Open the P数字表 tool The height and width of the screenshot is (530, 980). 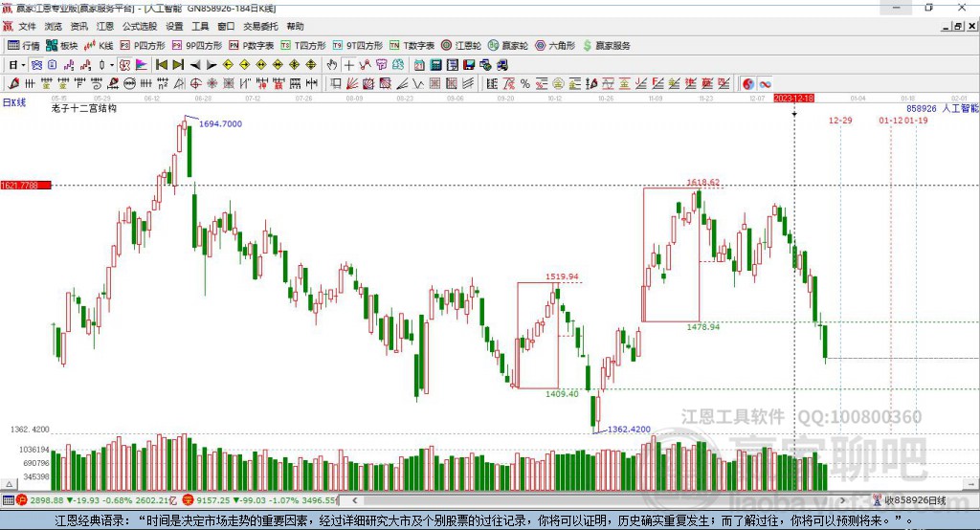click(252, 46)
